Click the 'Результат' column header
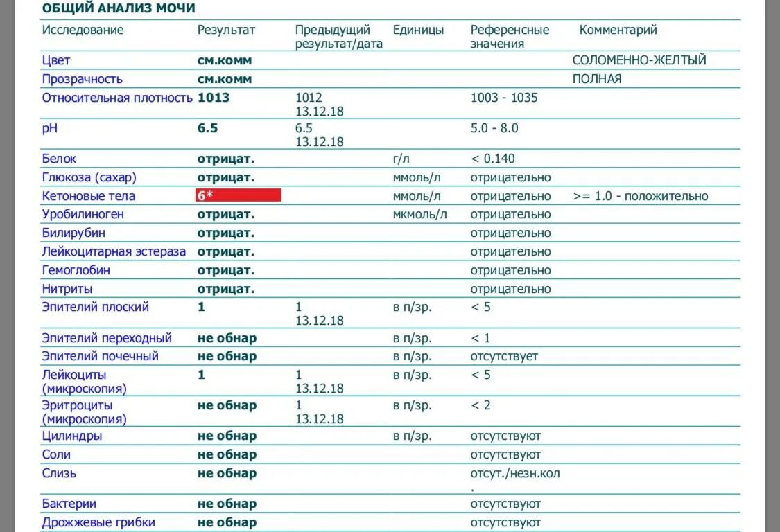780x532 pixels. (x=226, y=30)
